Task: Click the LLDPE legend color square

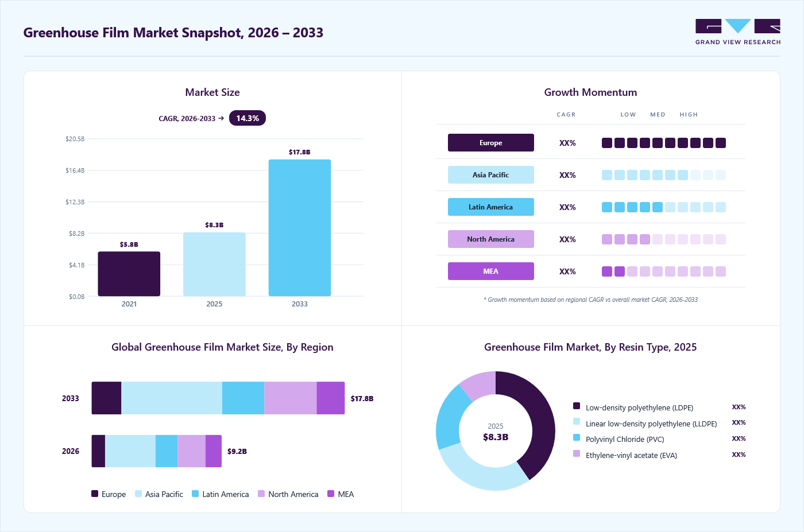Action: click(577, 421)
